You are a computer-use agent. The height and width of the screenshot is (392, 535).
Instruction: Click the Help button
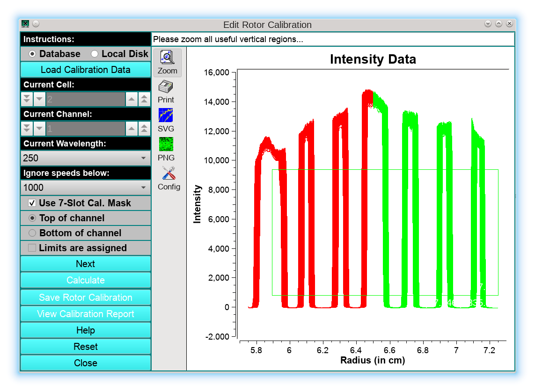pos(86,330)
